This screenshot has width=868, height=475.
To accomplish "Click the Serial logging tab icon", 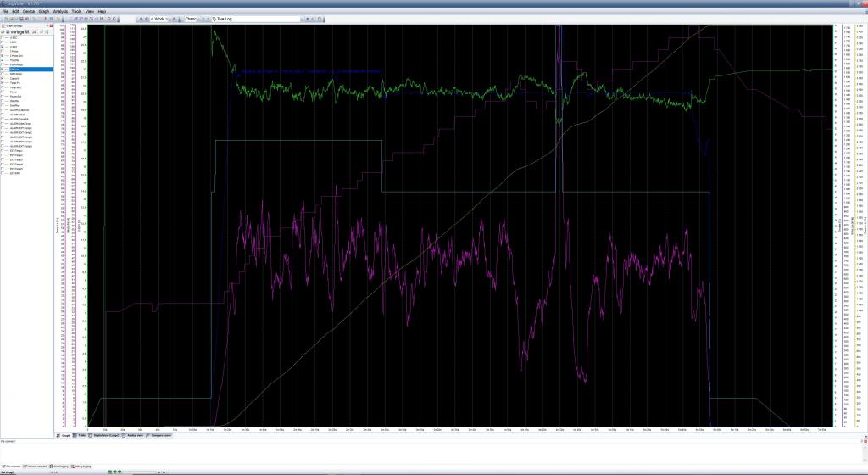I will (x=53, y=466).
